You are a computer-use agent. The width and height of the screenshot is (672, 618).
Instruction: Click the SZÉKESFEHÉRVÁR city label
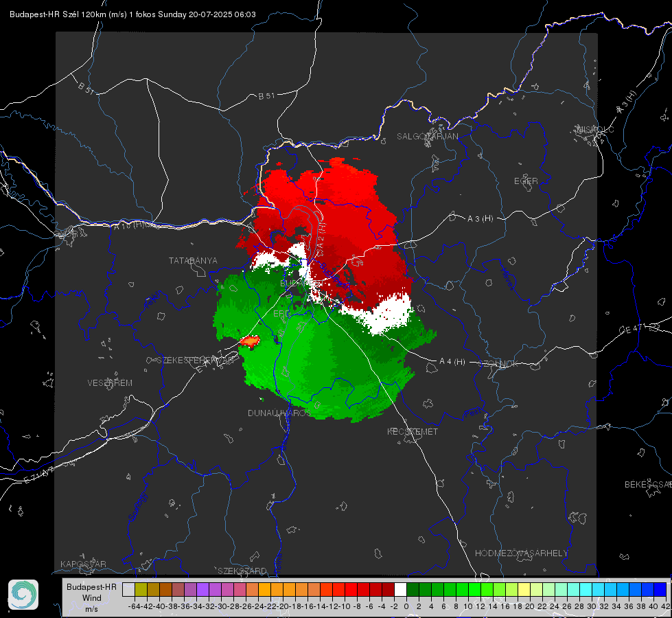(197, 360)
